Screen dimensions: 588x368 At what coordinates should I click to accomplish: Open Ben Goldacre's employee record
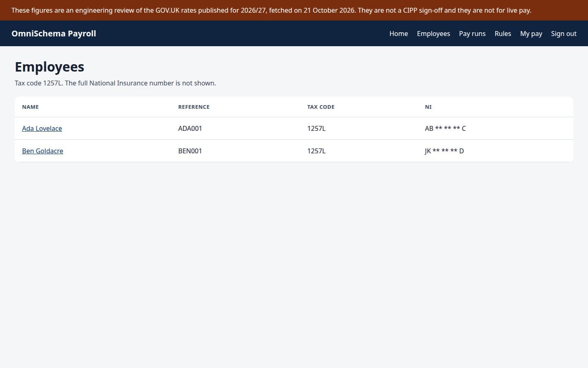42,151
